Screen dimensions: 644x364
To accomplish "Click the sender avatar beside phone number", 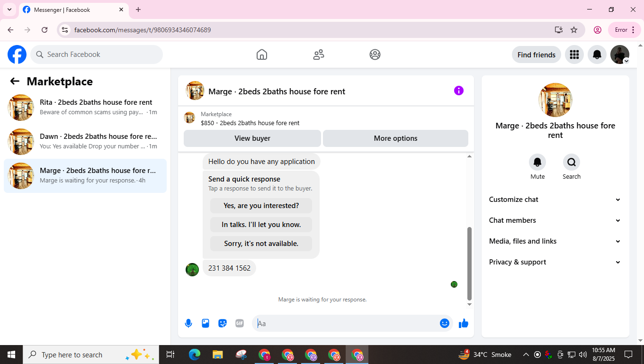I will [192, 270].
